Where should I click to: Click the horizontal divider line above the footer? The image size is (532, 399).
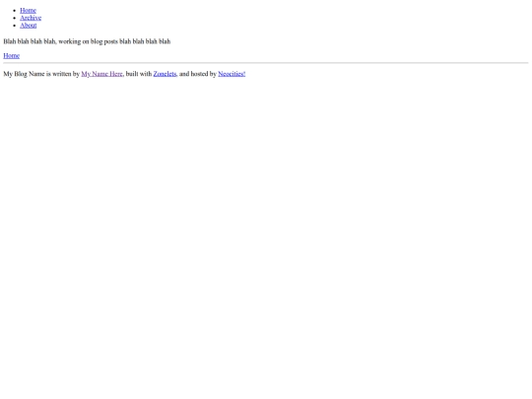click(x=266, y=63)
